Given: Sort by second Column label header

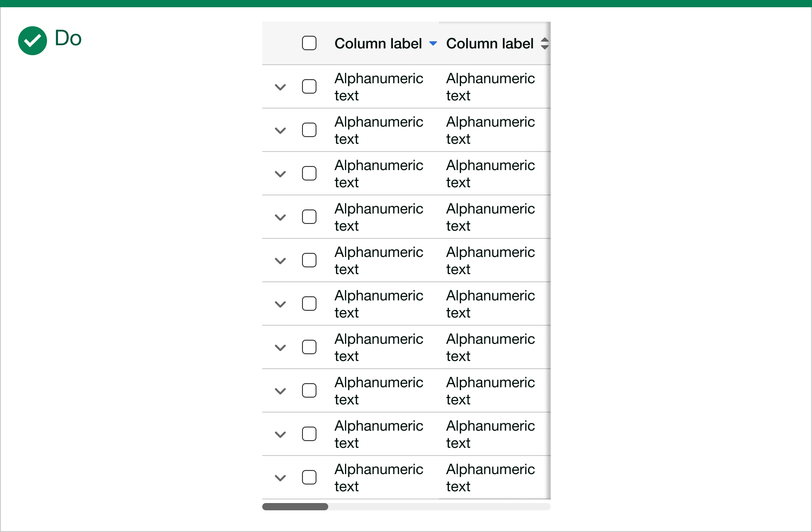Looking at the screenshot, I should pos(490,43).
